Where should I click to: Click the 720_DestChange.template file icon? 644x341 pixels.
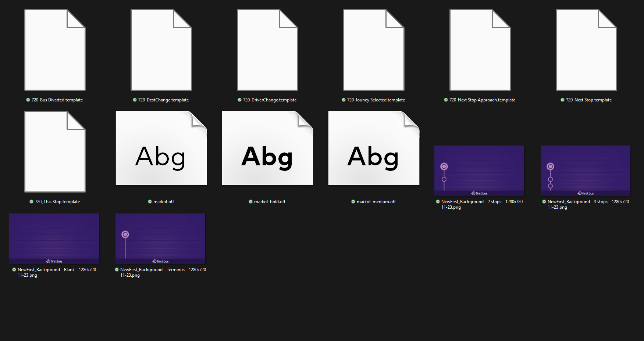161,50
